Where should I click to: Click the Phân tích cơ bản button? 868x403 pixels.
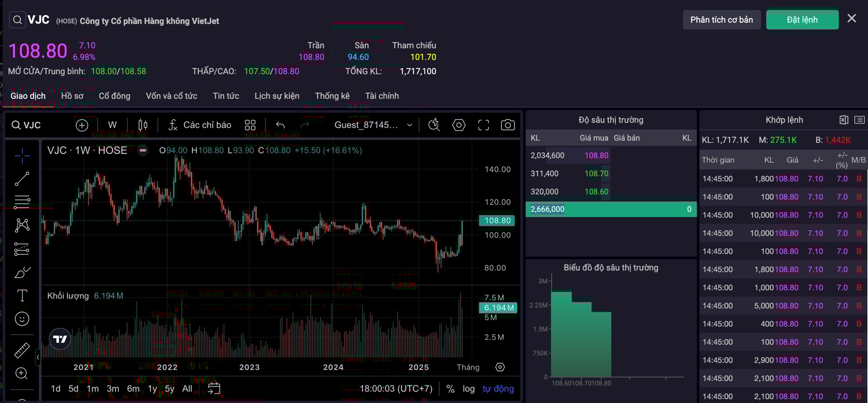721,20
